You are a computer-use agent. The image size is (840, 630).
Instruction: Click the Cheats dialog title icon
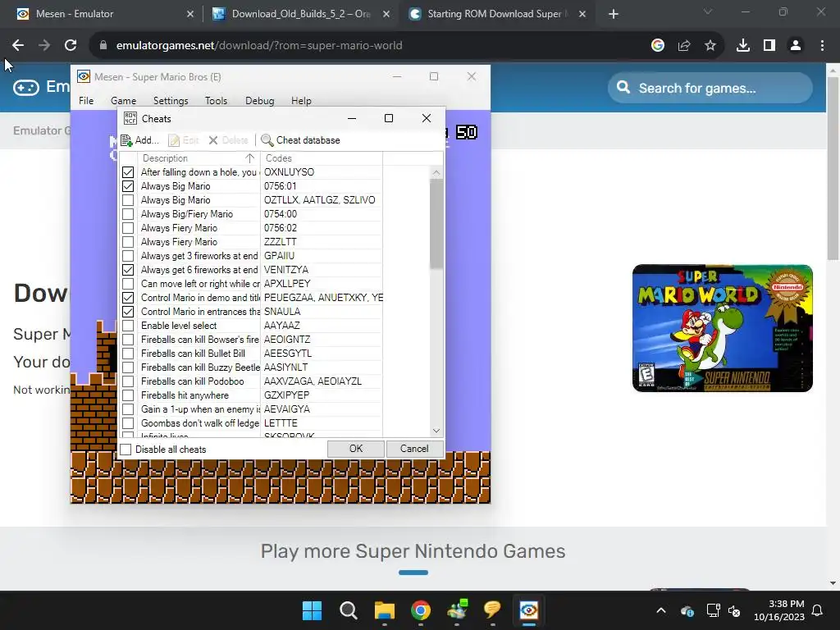tap(130, 118)
